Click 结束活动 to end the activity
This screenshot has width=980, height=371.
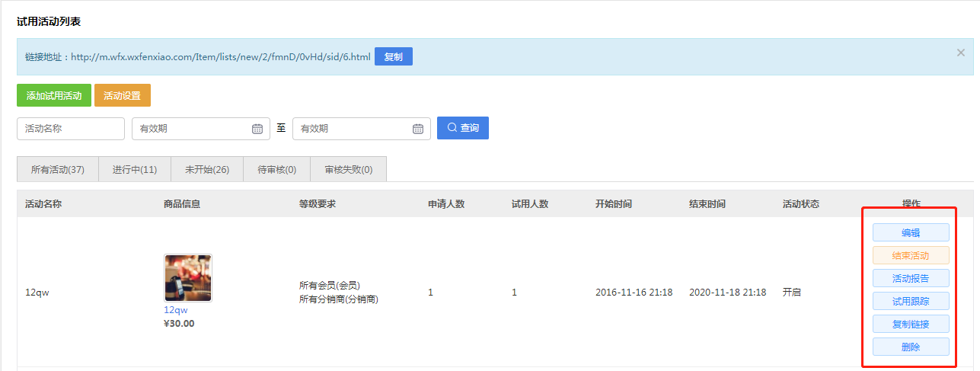pyautogui.click(x=911, y=255)
